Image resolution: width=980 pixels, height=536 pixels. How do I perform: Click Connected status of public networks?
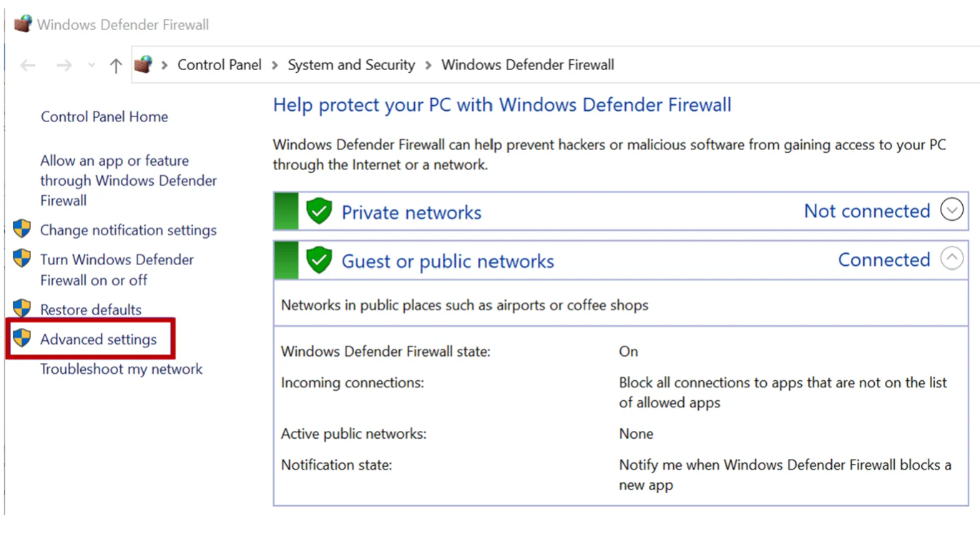pyautogui.click(x=884, y=259)
